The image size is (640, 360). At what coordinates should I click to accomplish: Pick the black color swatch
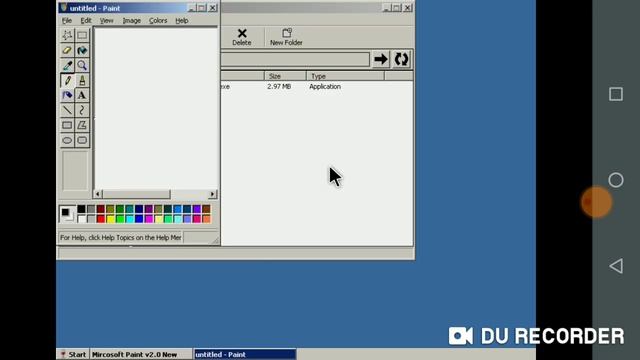81,209
